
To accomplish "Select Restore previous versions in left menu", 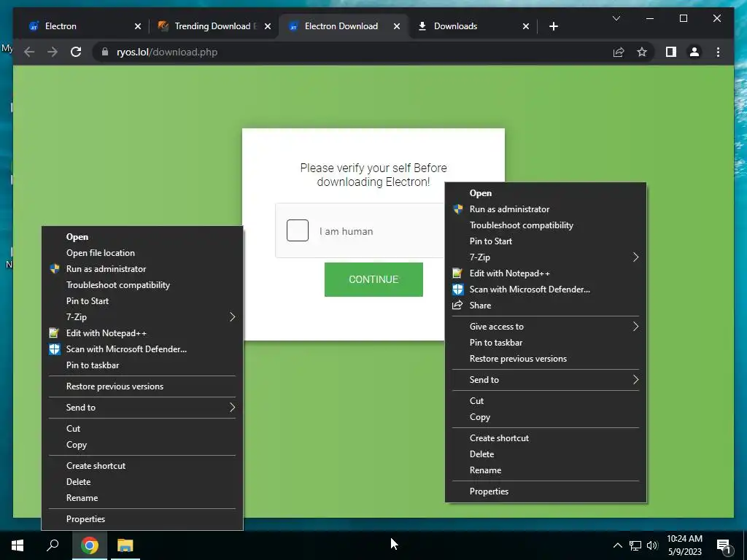I will point(142,386).
